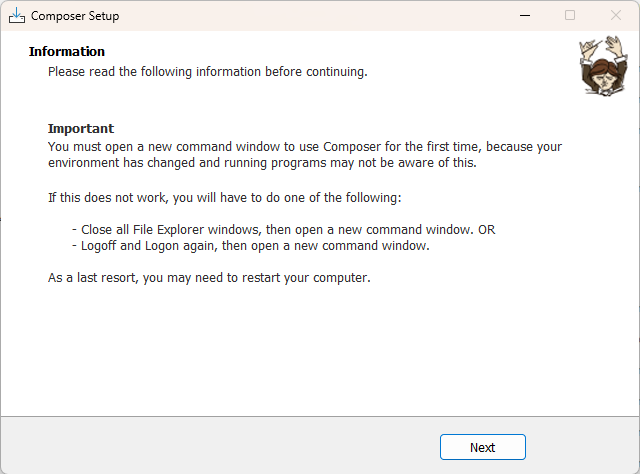Click the Composer Setup installer icon in title bar
This screenshot has width=640, height=474.
pyautogui.click(x=16, y=15)
